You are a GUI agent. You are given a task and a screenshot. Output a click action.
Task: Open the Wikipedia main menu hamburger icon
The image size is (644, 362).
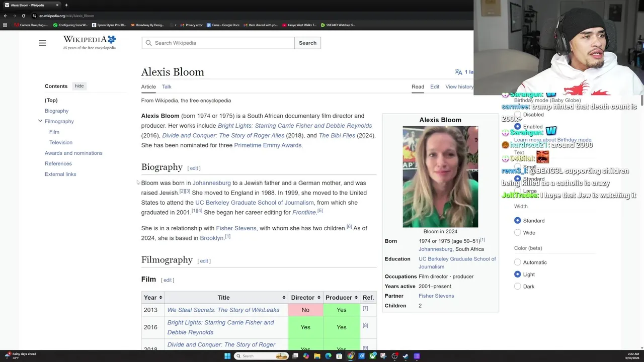click(x=42, y=43)
